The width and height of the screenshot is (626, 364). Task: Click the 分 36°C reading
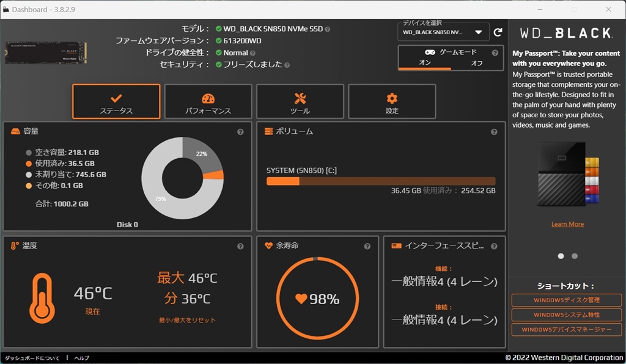point(187,299)
